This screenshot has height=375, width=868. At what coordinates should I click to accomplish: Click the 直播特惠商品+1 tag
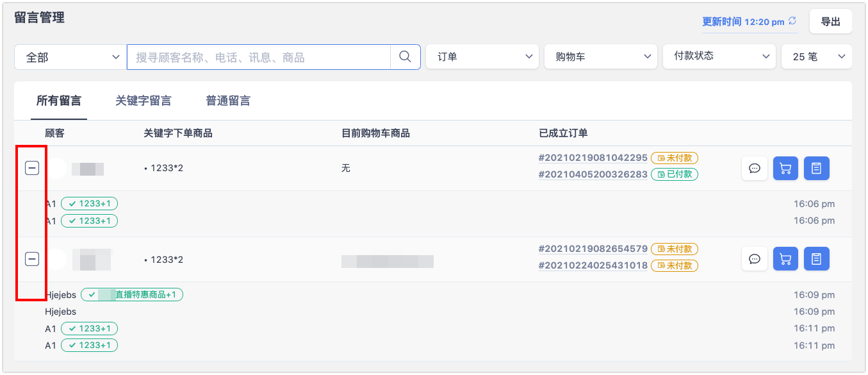tap(132, 295)
